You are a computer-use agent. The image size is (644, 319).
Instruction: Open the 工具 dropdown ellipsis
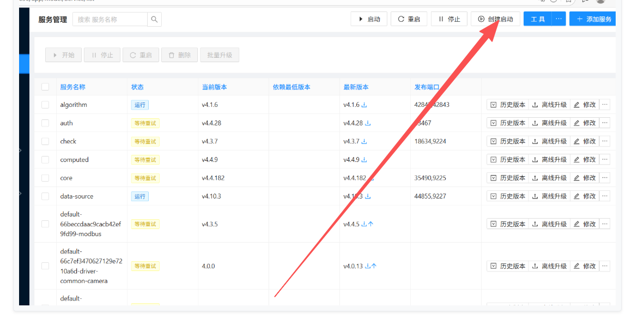click(x=558, y=19)
